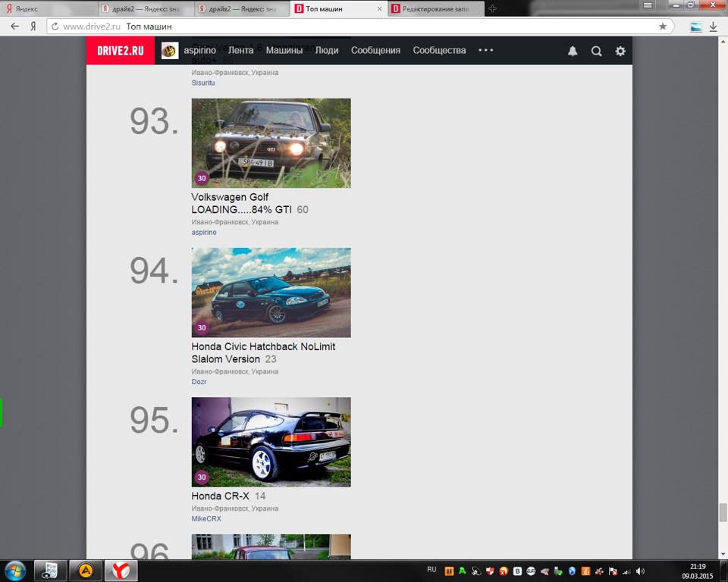The width and height of the screenshot is (728, 582).
Task: Click the scrollbar thumb on the page
Action: pos(723,512)
